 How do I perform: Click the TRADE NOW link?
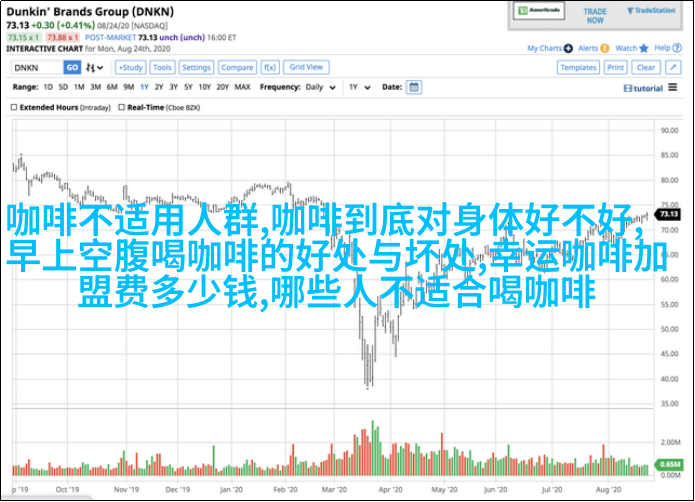click(x=595, y=16)
